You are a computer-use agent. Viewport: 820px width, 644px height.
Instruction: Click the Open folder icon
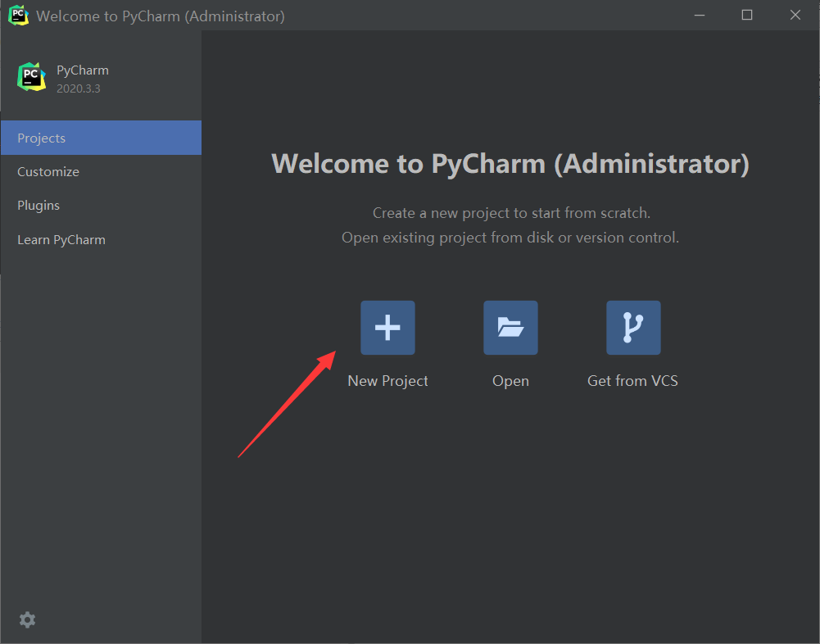click(510, 328)
